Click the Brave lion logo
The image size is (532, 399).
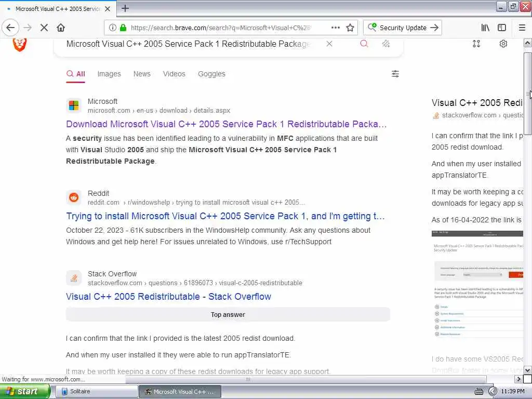[19, 45]
